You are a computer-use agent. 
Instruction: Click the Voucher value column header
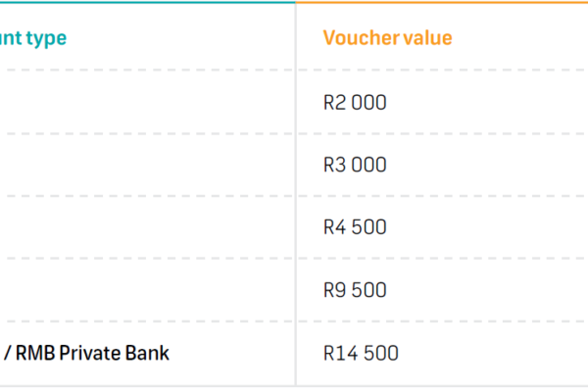point(387,38)
